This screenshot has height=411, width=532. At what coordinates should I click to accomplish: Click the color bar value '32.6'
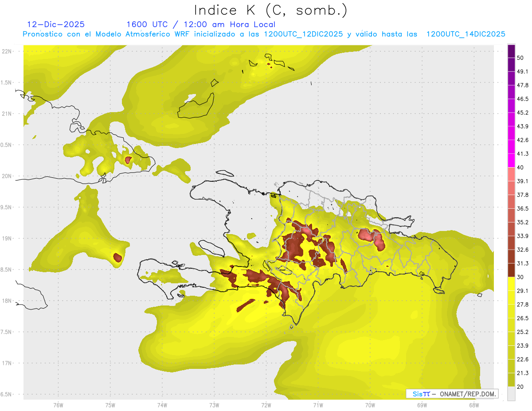tap(522, 250)
